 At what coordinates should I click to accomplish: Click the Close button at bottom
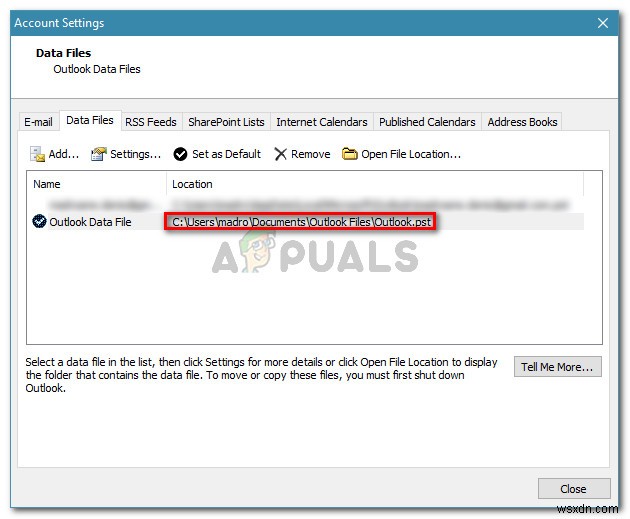point(573,489)
